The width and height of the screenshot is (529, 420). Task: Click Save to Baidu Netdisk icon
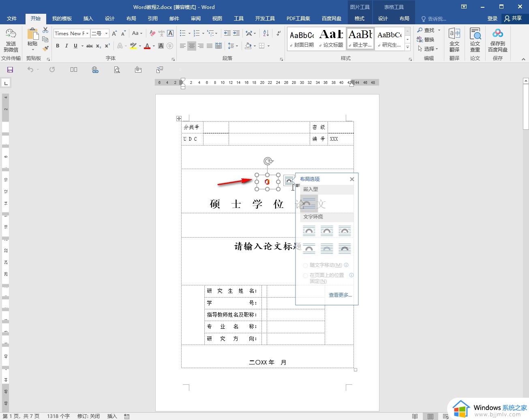click(497, 41)
